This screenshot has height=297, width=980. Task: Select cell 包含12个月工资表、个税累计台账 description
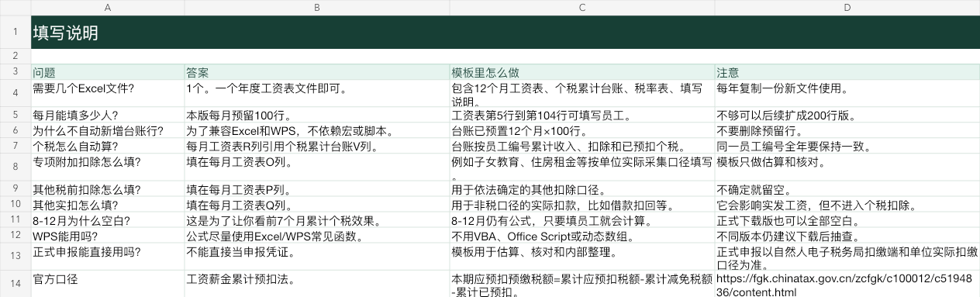click(582, 93)
